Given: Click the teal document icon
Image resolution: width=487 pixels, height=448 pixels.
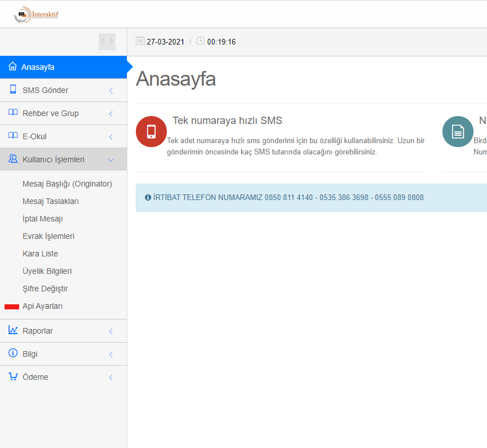Looking at the screenshot, I should click(x=457, y=131).
